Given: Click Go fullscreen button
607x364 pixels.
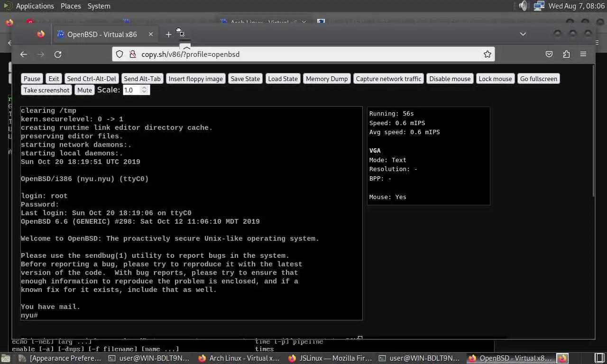Looking at the screenshot, I should point(539,79).
